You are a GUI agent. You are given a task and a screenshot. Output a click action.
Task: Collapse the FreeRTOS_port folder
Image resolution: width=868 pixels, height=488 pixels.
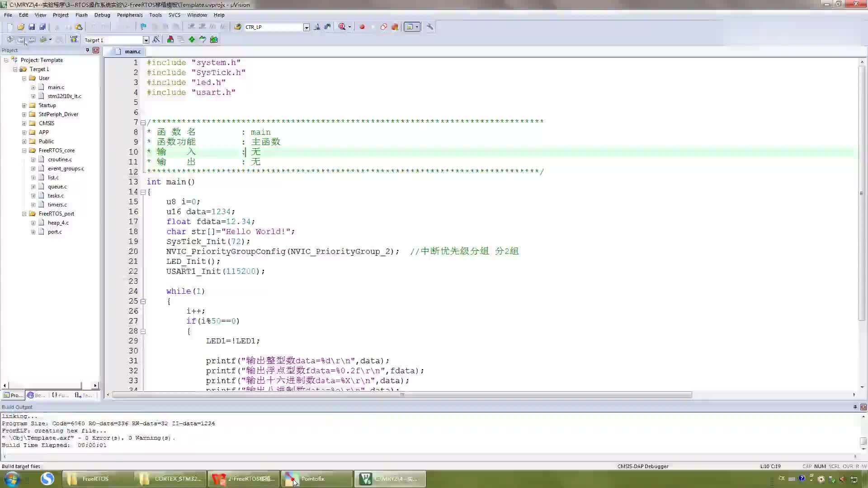[x=24, y=214]
